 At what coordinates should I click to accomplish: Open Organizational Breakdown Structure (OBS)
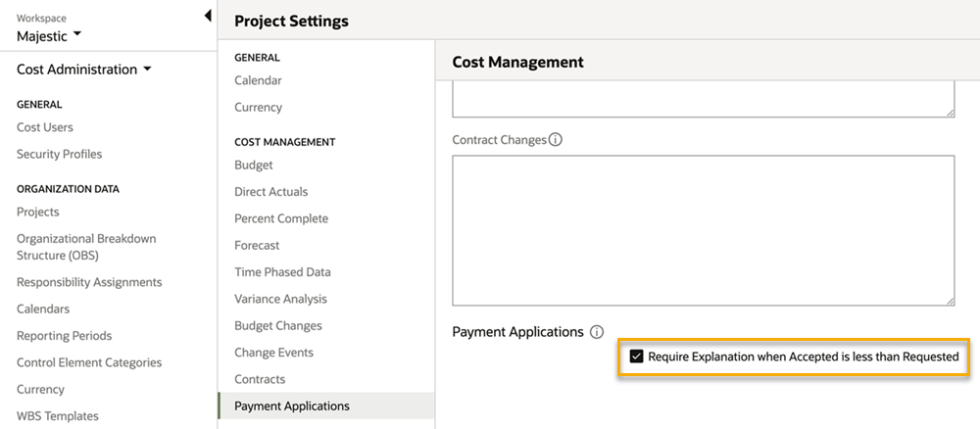[x=86, y=247]
